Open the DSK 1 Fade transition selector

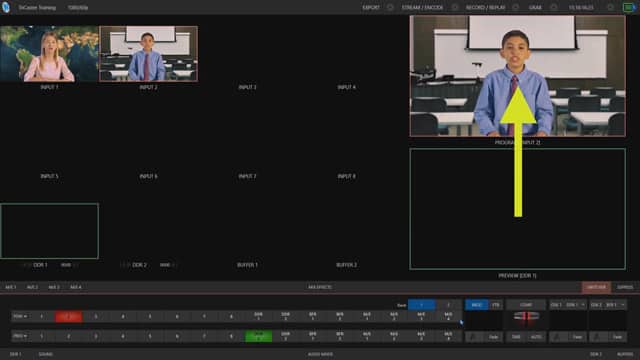[577, 337]
